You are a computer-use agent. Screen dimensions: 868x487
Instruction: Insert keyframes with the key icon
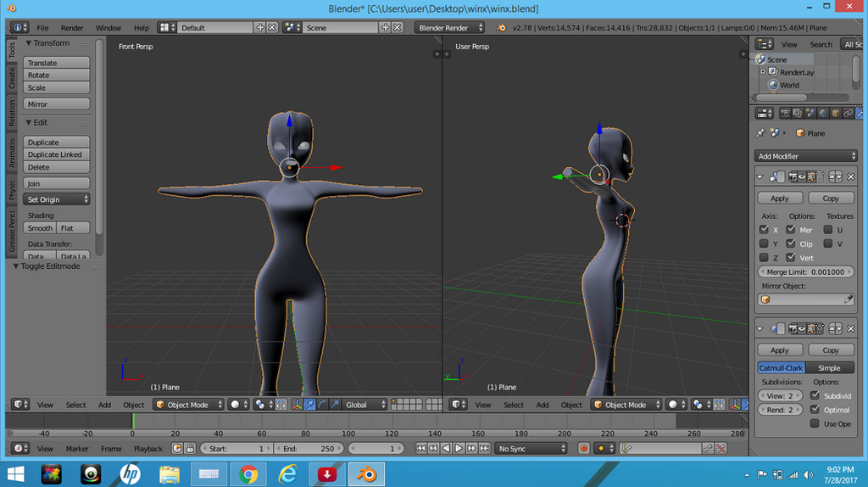(708, 449)
